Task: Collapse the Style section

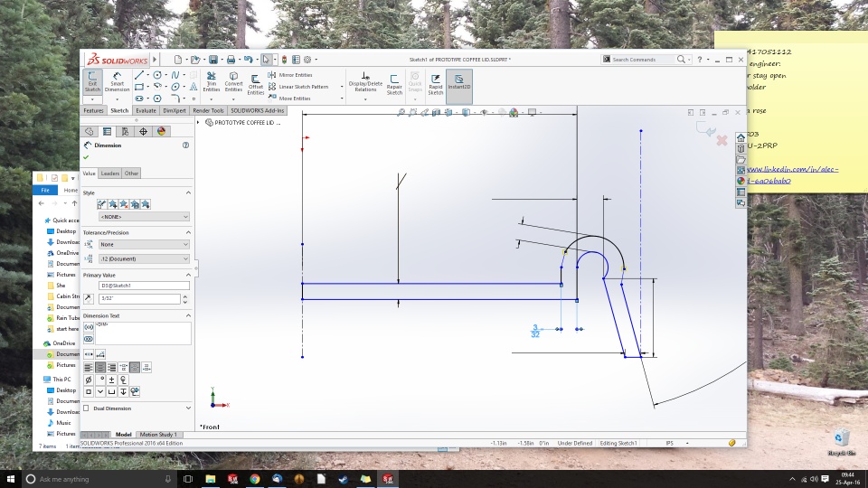Action: 188,192
